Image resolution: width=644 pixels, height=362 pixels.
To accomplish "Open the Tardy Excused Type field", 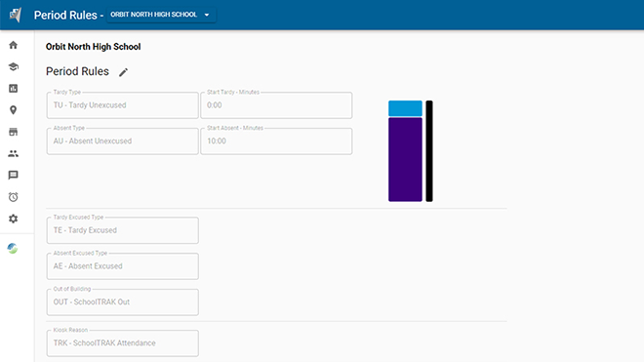I will (x=122, y=230).
